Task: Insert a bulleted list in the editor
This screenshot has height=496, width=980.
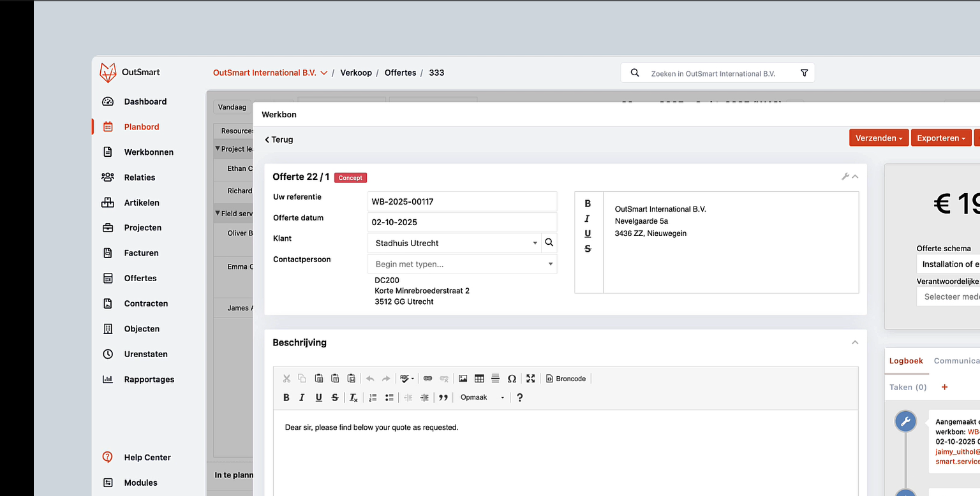Action: (x=389, y=398)
